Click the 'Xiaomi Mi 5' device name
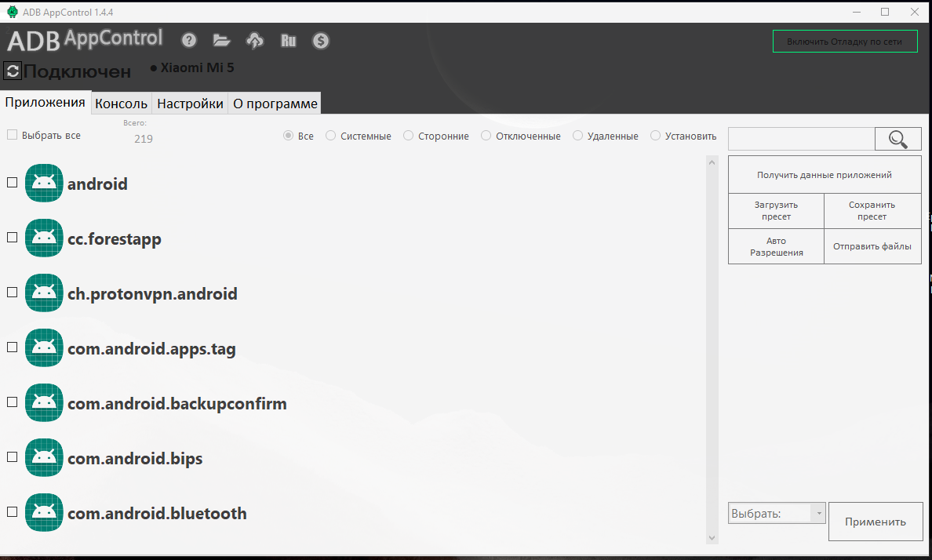Viewport: 932px width, 560px height. point(198,67)
